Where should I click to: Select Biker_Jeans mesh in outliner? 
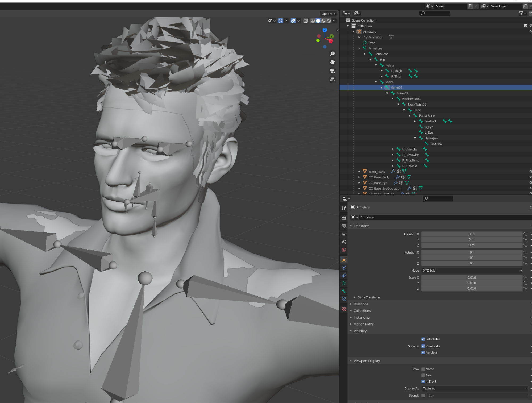(x=377, y=172)
